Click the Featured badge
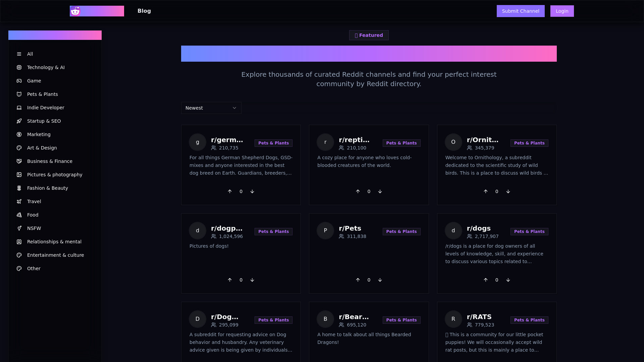The width and height of the screenshot is (644, 362). coord(369,35)
